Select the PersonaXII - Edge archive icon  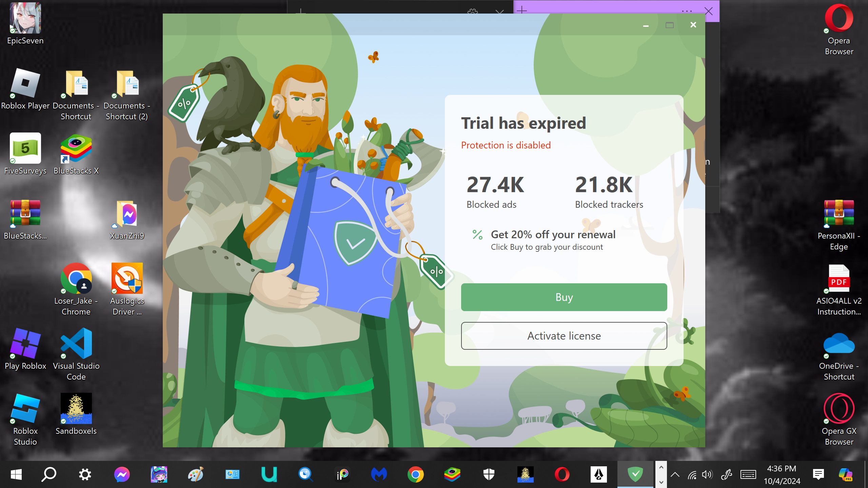pyautogui.click(x=839, y=224)
